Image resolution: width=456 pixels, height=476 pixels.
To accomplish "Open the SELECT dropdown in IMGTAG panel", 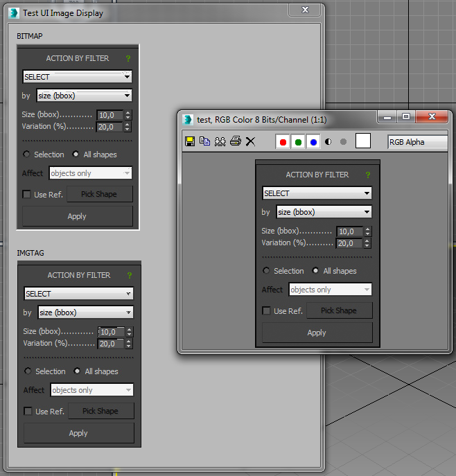I will point(78,294).
